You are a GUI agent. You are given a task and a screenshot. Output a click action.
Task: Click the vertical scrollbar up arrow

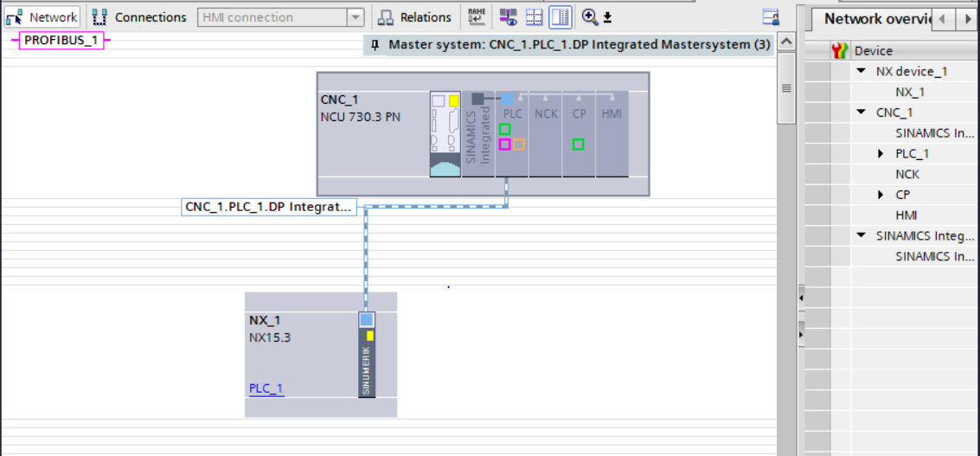click(x=786, y=42)
